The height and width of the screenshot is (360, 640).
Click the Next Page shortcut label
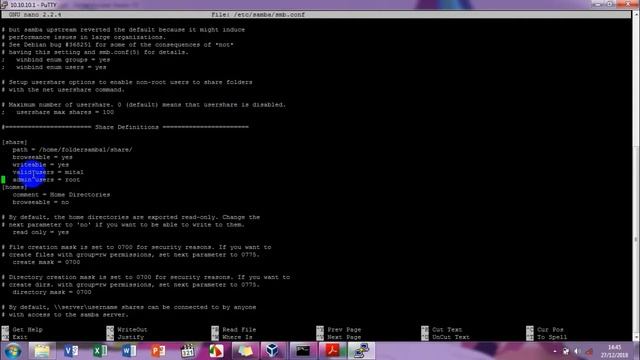[x=344, y=337]
